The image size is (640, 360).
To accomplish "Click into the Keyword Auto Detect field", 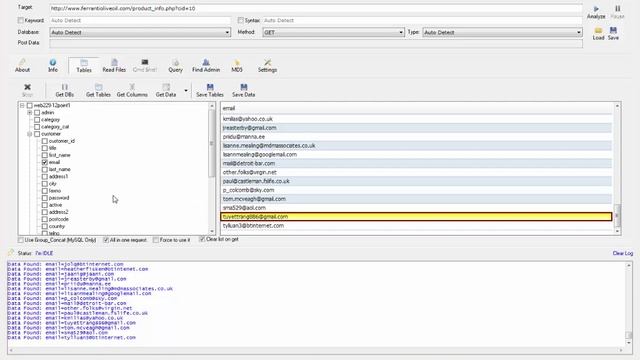I will (x=140, y=20).
